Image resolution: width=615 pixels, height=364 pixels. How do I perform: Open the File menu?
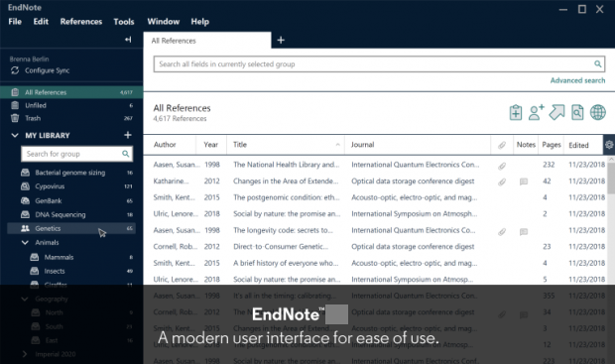click(15, 22)
